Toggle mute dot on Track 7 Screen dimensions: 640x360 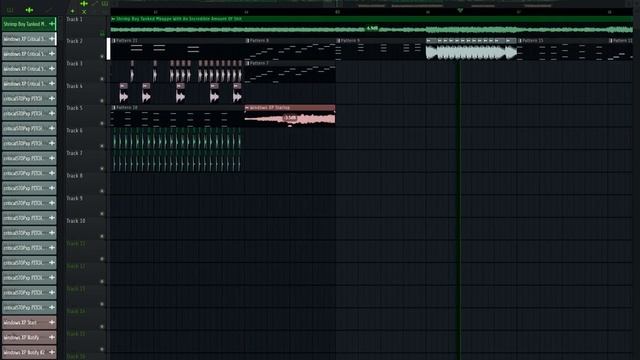(x=102, y=169)
